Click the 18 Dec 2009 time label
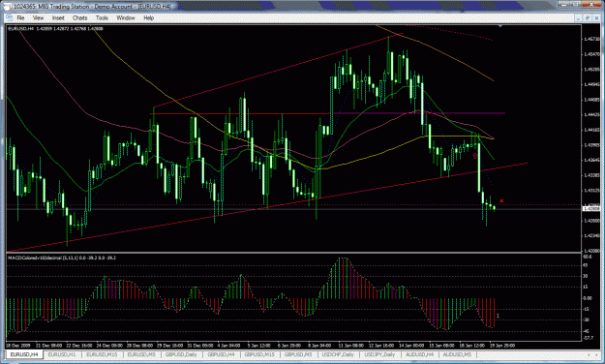Image resolution: width=605 pixels, height=364 pixels. click(18, 346)
